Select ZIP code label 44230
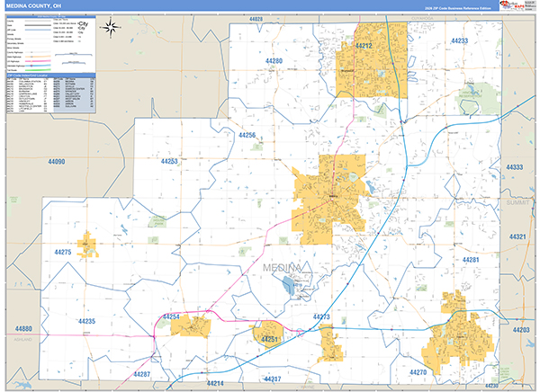Screen dimensions: 540x392 pos(491,386)
